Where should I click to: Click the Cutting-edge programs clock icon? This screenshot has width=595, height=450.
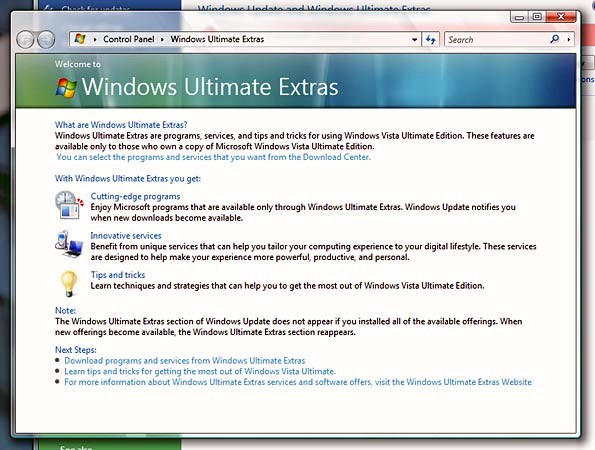pos(69,205)
